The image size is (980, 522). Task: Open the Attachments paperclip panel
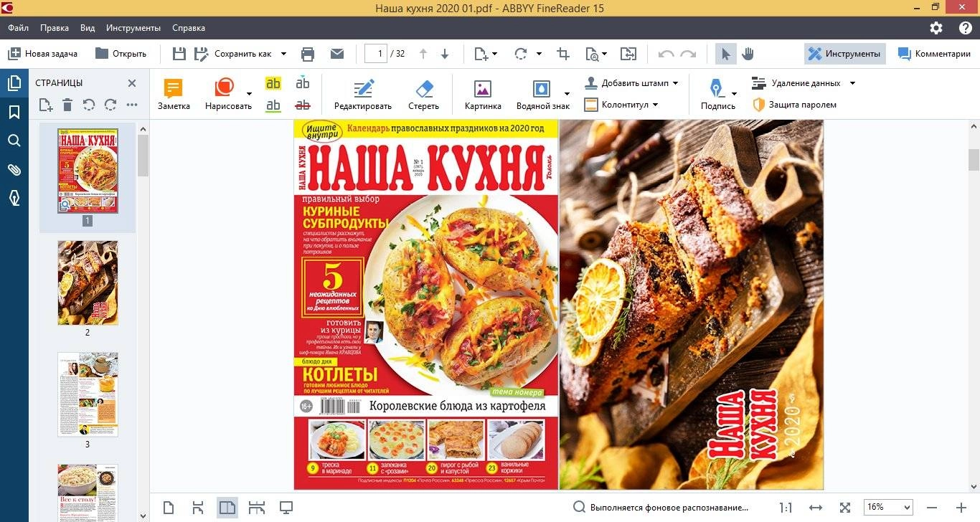coord(14,169)
